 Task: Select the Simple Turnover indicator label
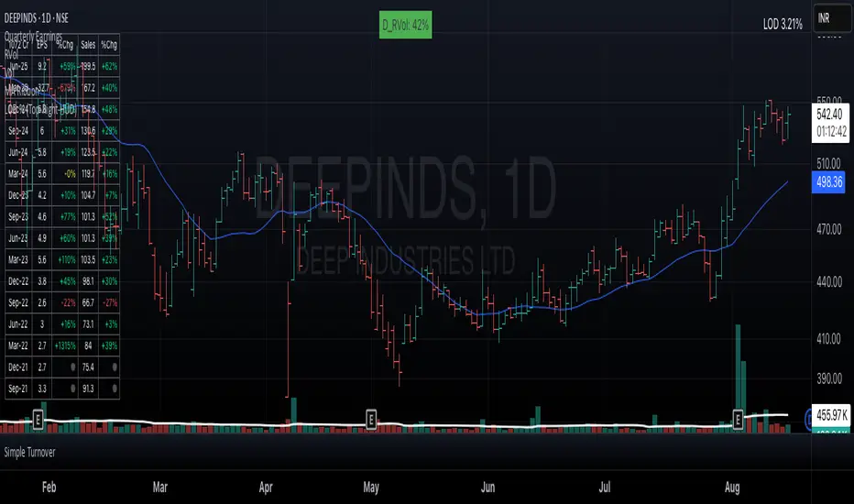[29, 453]
